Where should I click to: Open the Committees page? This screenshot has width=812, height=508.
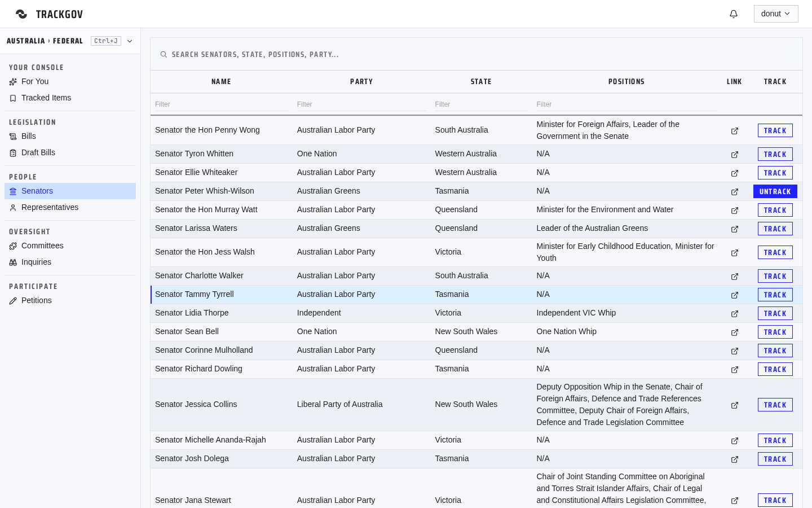(42, 246)
